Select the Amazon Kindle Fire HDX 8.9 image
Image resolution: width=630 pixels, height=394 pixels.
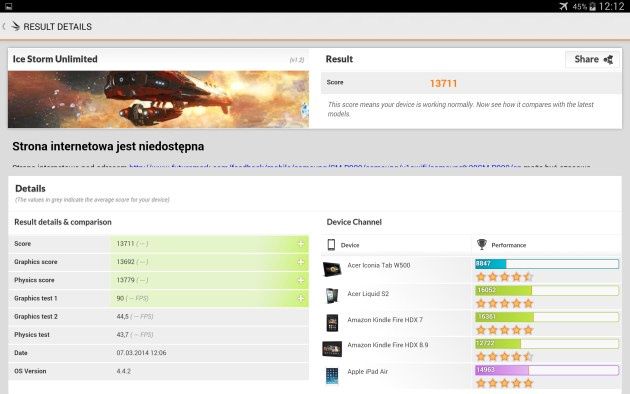[332, 349]
